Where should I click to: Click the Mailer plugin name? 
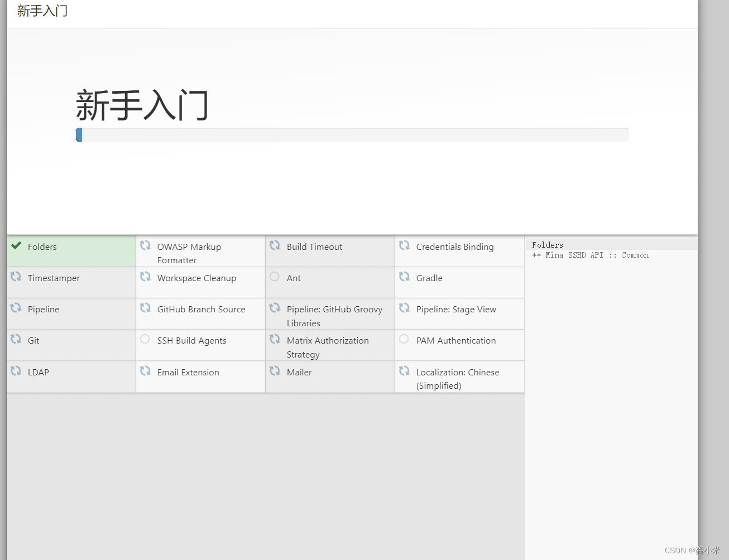(x=299, y=372)
